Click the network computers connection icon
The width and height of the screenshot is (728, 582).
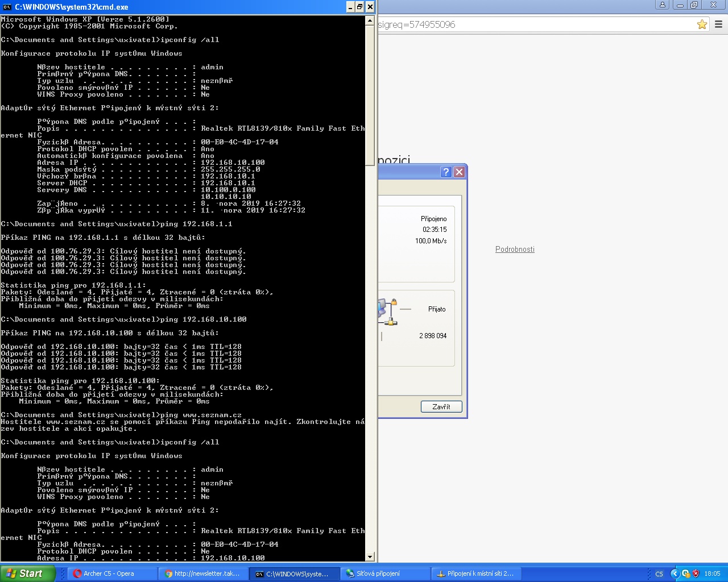[x=387, y=311]
